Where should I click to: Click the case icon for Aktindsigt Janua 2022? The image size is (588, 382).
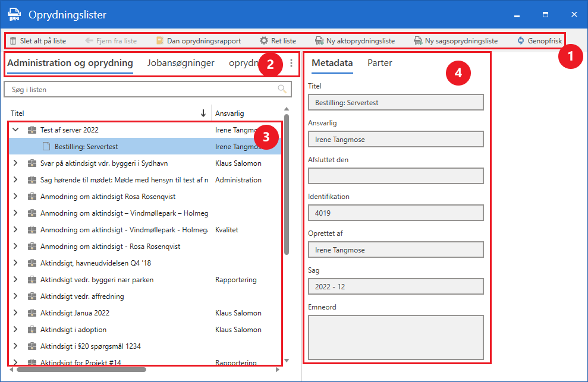[32, 313]
